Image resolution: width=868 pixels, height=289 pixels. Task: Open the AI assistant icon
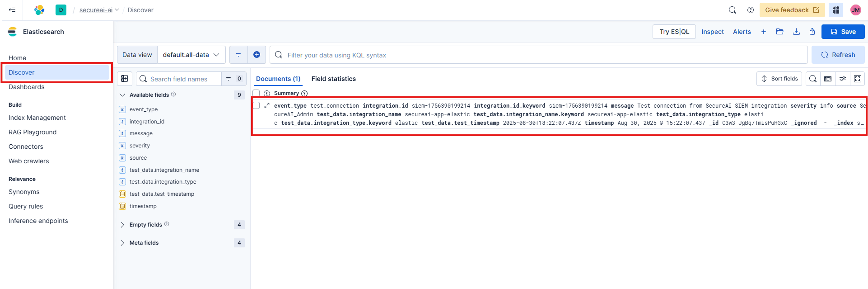click(836, 10)
